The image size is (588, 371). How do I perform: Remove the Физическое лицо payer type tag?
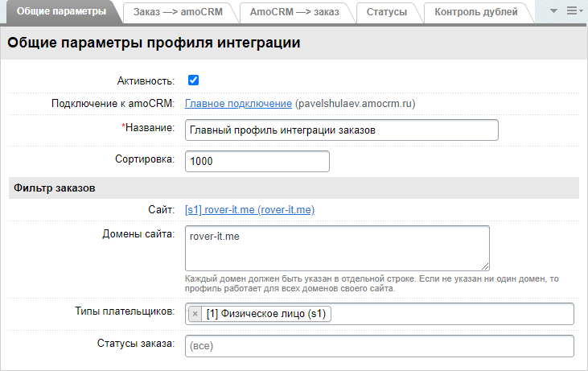click(195, 314)
